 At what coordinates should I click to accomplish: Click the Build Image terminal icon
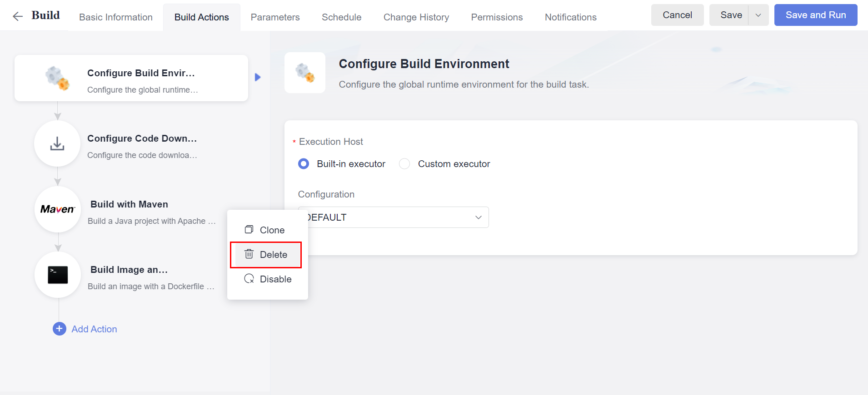[x=58, y=275]
